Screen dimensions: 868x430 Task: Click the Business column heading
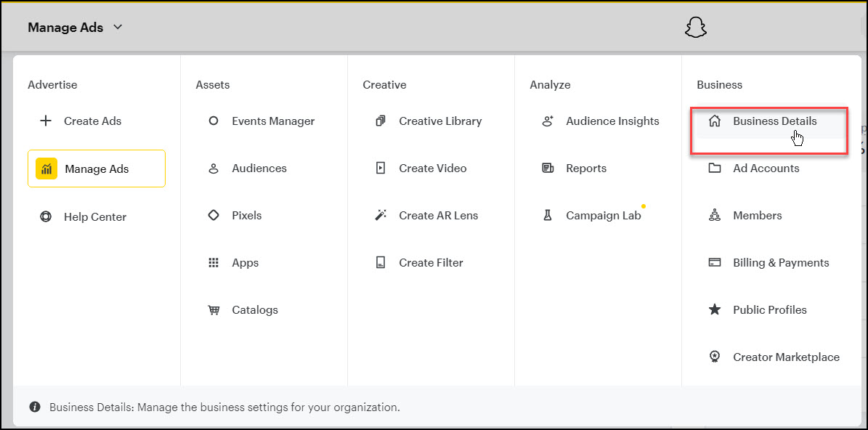point(720,85)
